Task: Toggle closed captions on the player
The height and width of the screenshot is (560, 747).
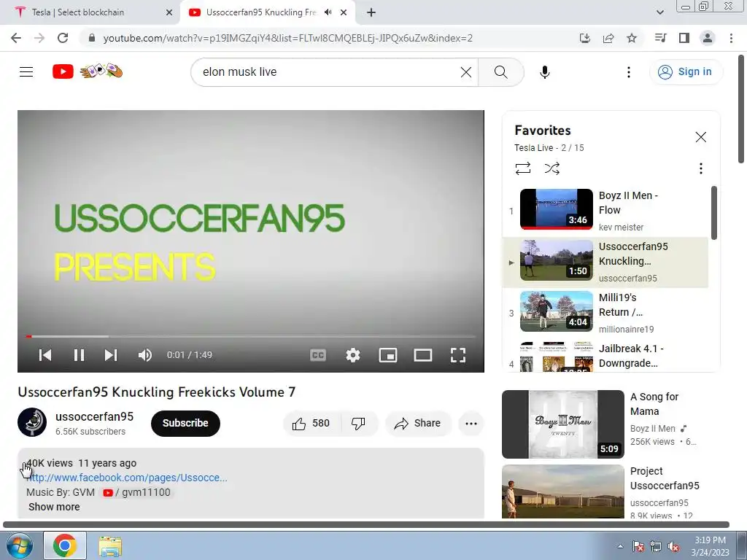Action: (x=318, y=355)
